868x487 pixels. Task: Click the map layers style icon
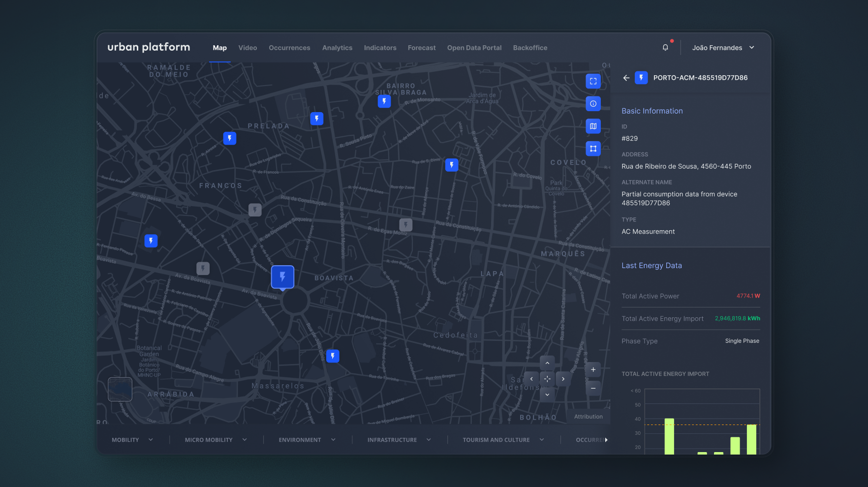click(593, 126)
